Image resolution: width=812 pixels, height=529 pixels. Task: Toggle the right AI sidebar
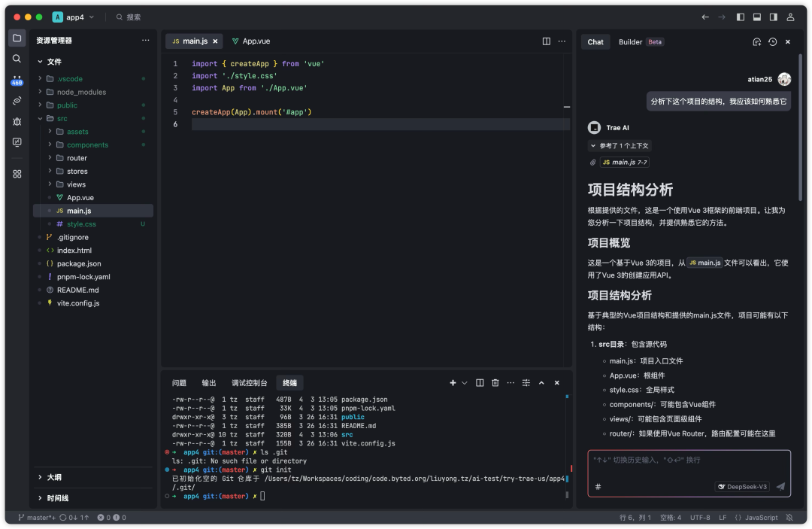click(773, 17)
